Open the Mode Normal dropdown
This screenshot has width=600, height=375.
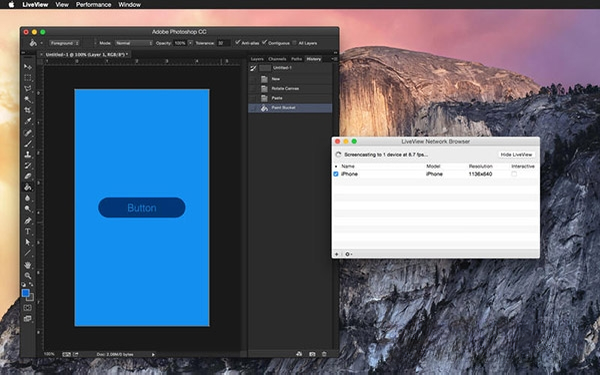click(134, 43)
